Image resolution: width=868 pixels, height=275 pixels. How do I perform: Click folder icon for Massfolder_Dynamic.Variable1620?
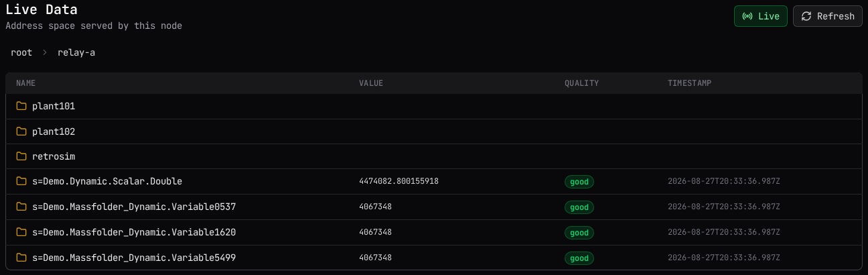(21, 232)
